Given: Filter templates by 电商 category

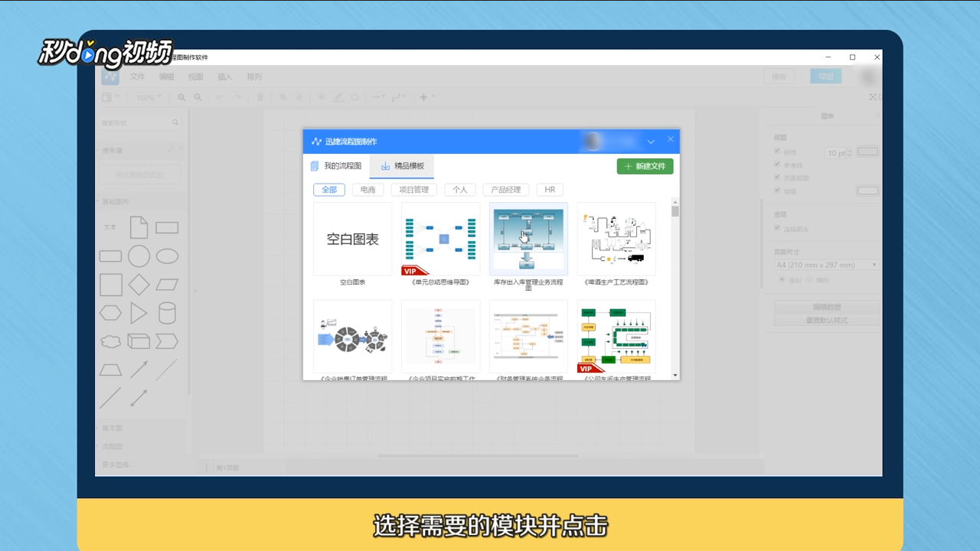Looking at the screenshot, I should pos(367,190).
